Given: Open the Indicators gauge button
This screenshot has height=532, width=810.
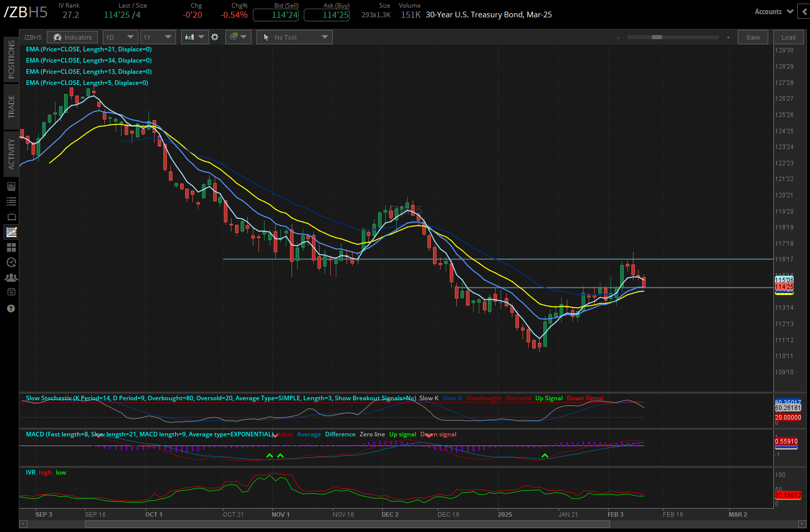Looking at the screenshot, I should (72, 37).
